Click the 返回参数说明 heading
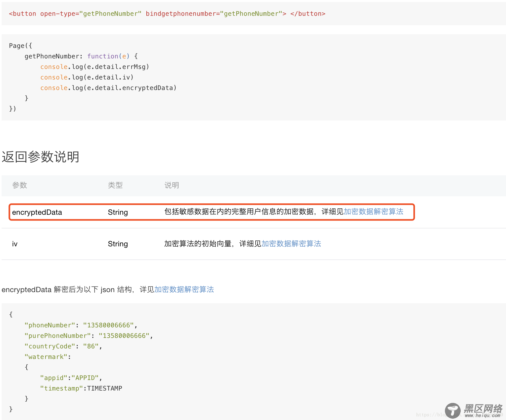Viewport: 506px width, 420px height. pyautogui.click(x=41, y=157)
